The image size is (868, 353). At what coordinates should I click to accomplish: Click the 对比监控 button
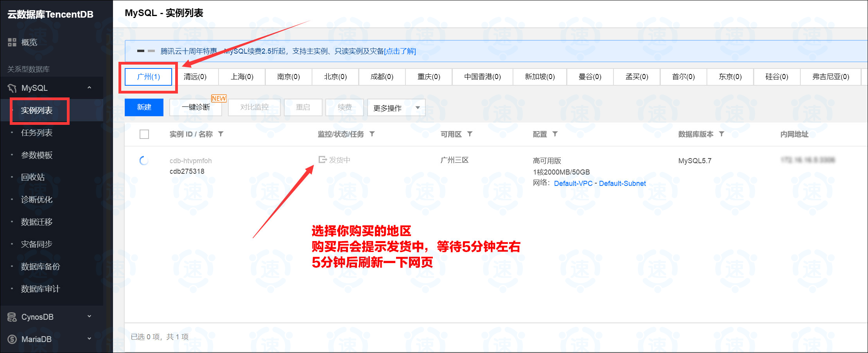[x=255, y=107]
